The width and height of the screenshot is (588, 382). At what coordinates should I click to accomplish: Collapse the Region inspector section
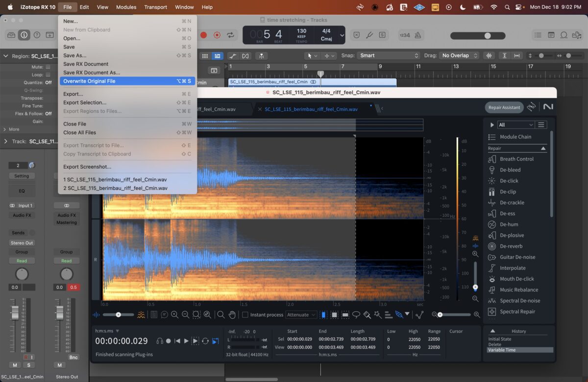point(6,56)
